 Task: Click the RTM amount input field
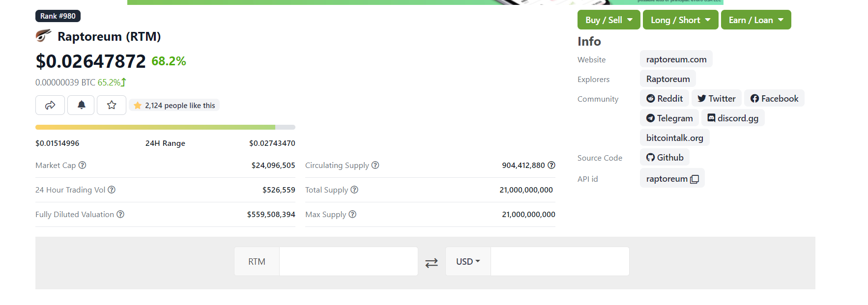348,261
